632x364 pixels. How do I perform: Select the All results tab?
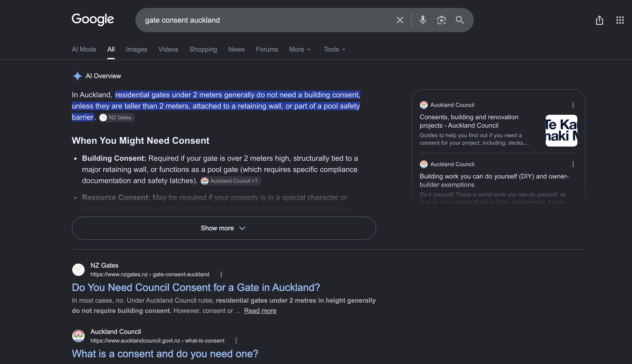coord(111,49)
